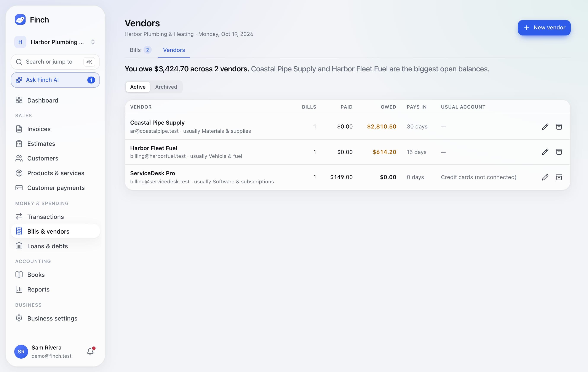
Task: Edit ServiceDesk Pro with pencil icon
Action: coord(545,177)
